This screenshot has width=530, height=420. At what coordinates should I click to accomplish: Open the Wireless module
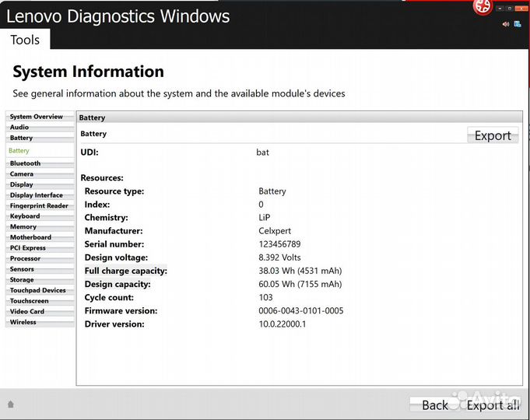pos(40,322)
